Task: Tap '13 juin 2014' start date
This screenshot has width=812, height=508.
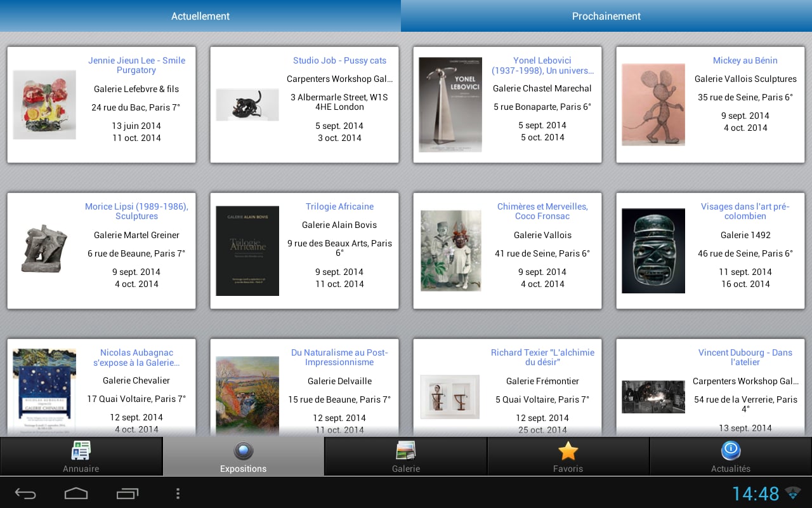Action: coord(136,126)
